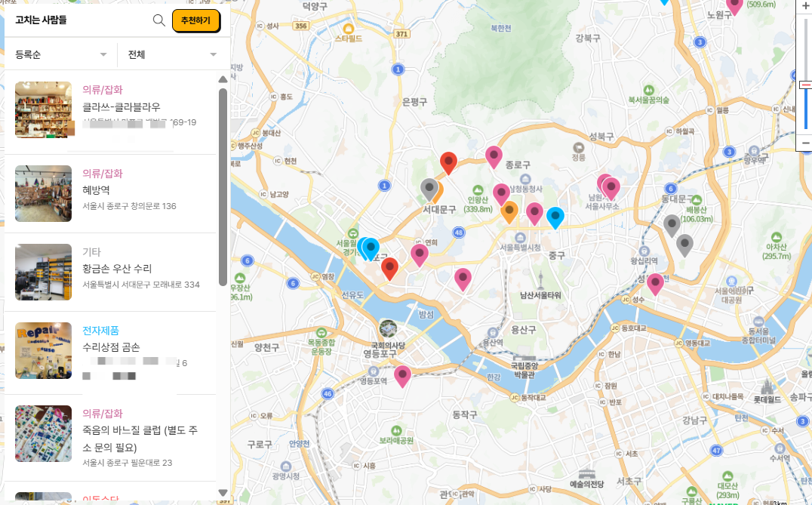Select the 클라쓰-클라블라우 listing name
The image size is (812, 505).
[x=121, y=107]
